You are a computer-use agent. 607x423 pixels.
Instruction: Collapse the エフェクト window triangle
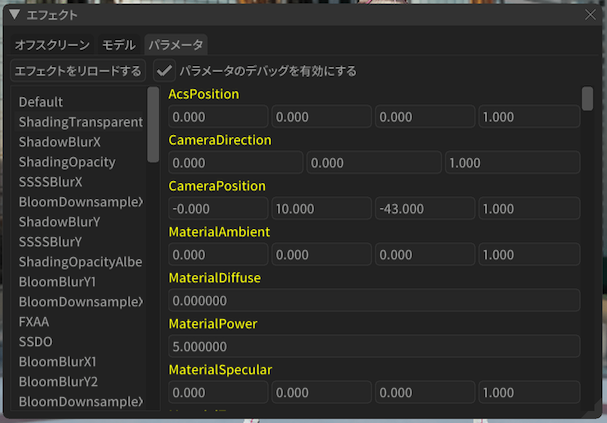click(14, 15)
